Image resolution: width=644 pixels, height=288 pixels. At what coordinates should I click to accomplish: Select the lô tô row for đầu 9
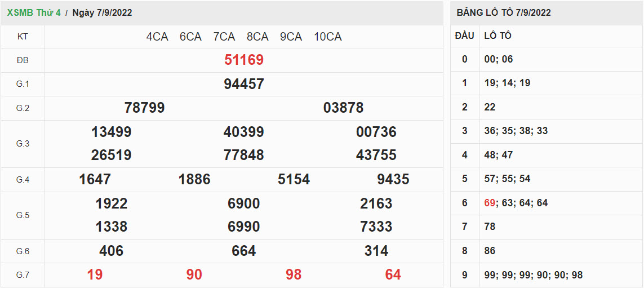coord(533,275)
